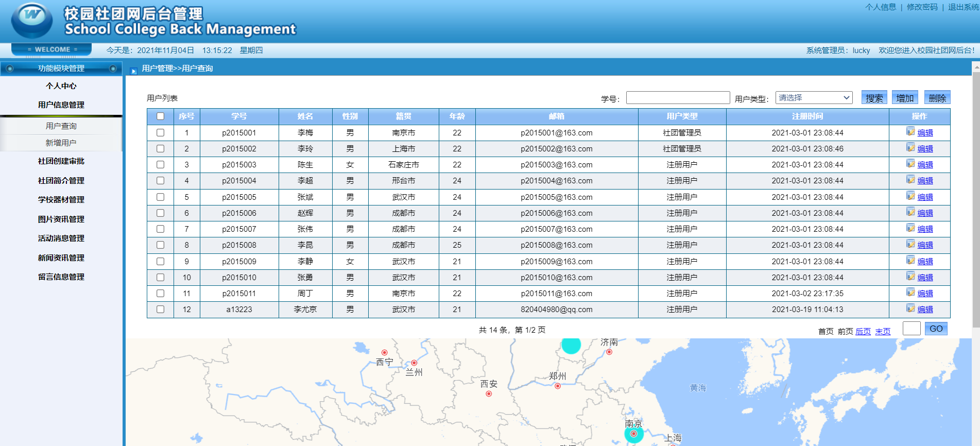Check the box for user 陈生
The width and height of the screenshot is (980, 446).
(161, 165)
